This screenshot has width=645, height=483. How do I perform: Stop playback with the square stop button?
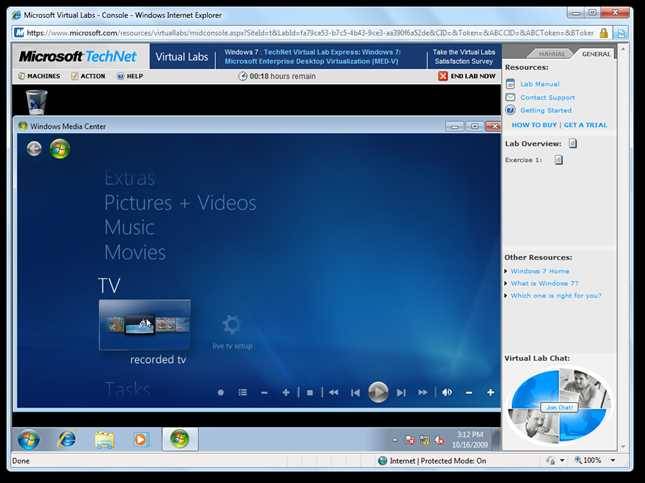pos(310,392)
